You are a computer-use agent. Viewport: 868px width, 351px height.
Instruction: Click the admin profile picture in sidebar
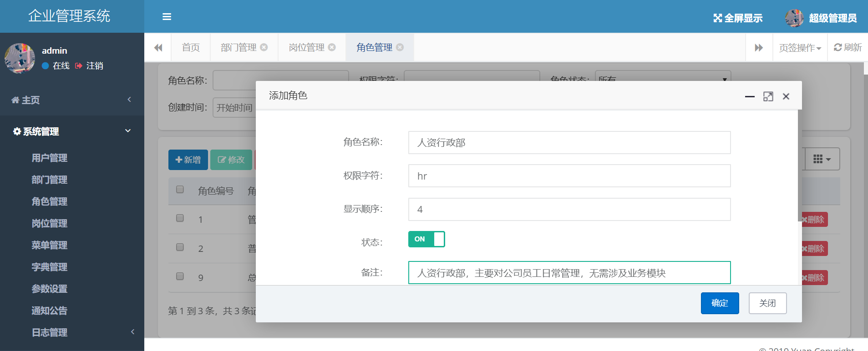(x=20, y=58)
